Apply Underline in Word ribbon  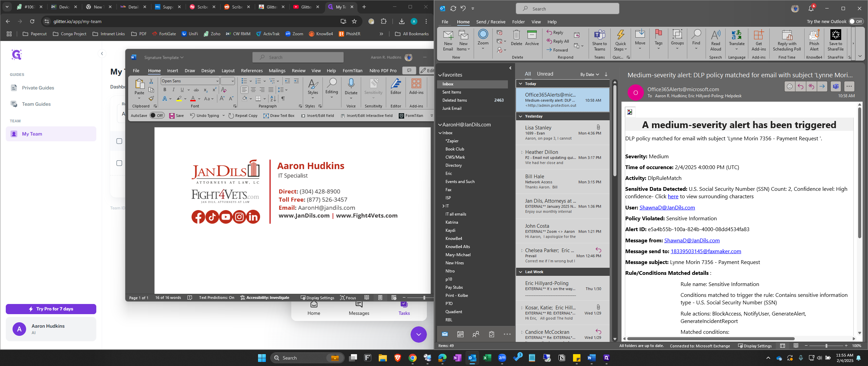182,90
